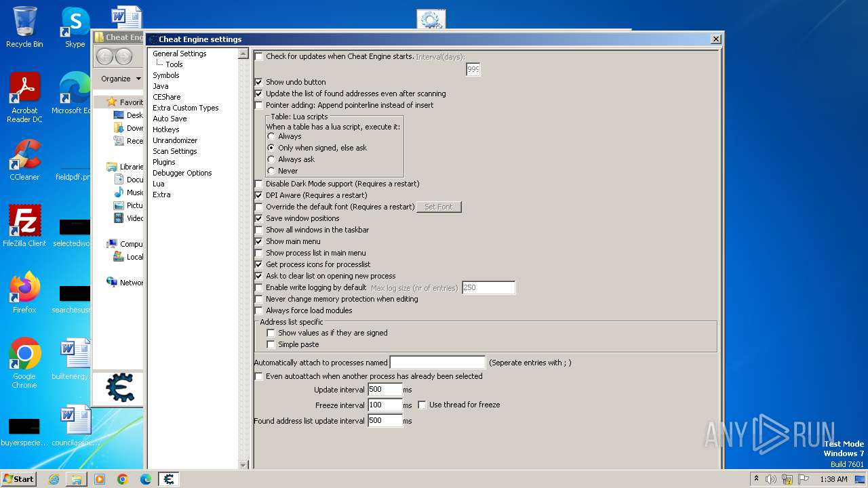868x488 pixels.
Task: Open File Explorer taskbar button
Action: pyautogui.click(x=77, y=479)
